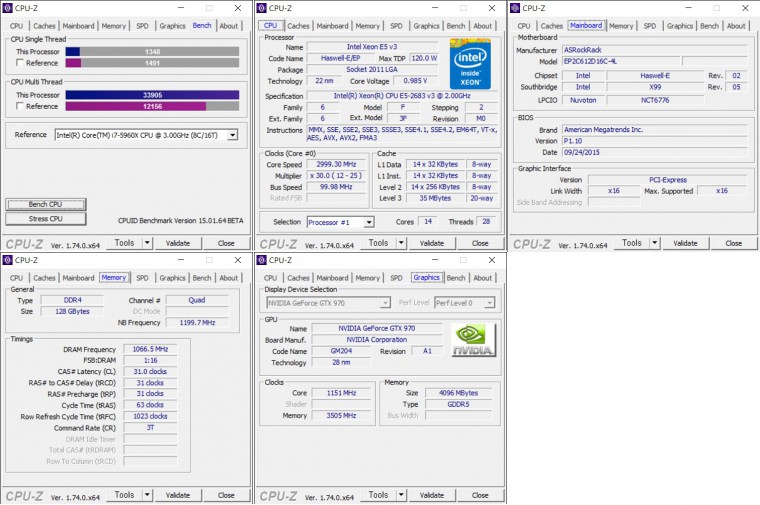Open the Processor #1 selection dropdown
This screenshot has height=505, width=760.
point(369,222)
